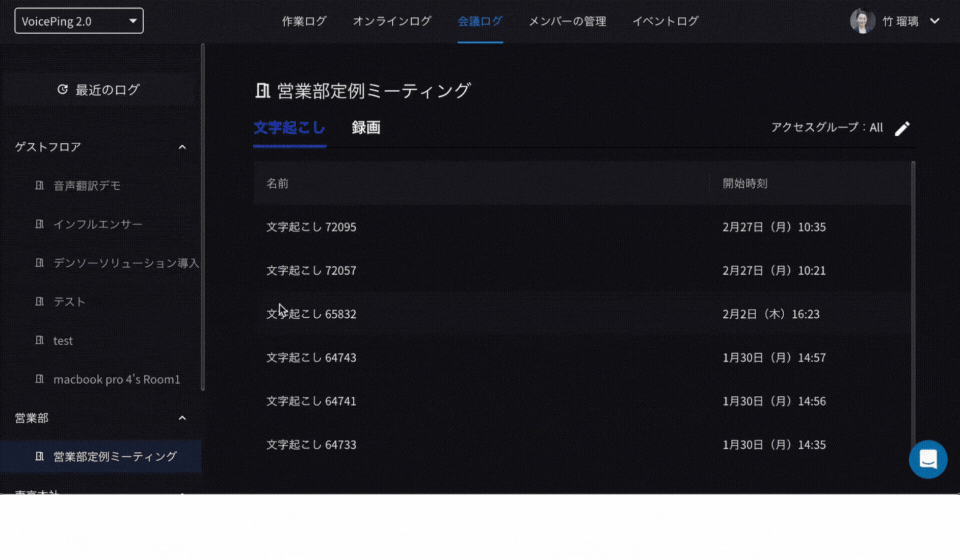Open the VoicePing 2.0 workspace dropdown
Screen dimensions: 960x560
point(79,21)
